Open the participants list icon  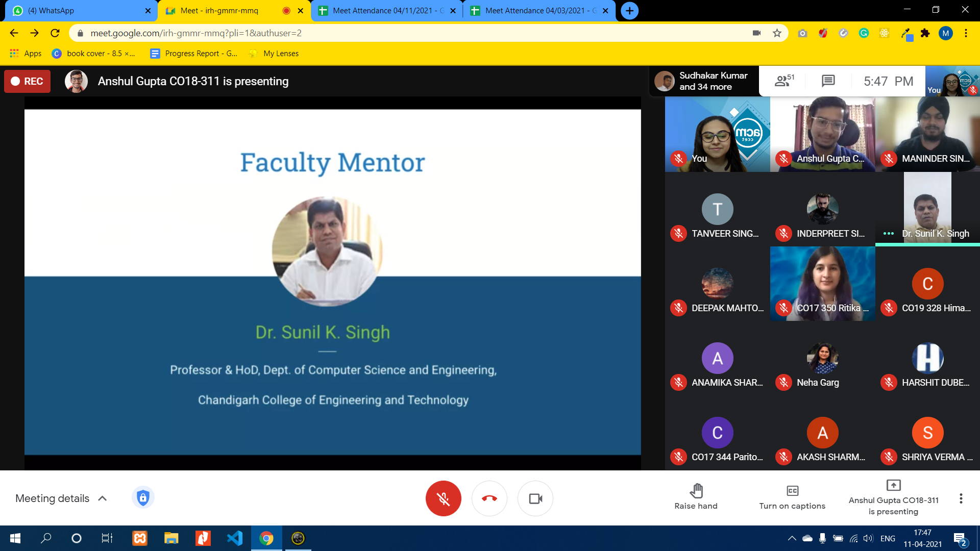pyautogui.click(x=783, y=81)
